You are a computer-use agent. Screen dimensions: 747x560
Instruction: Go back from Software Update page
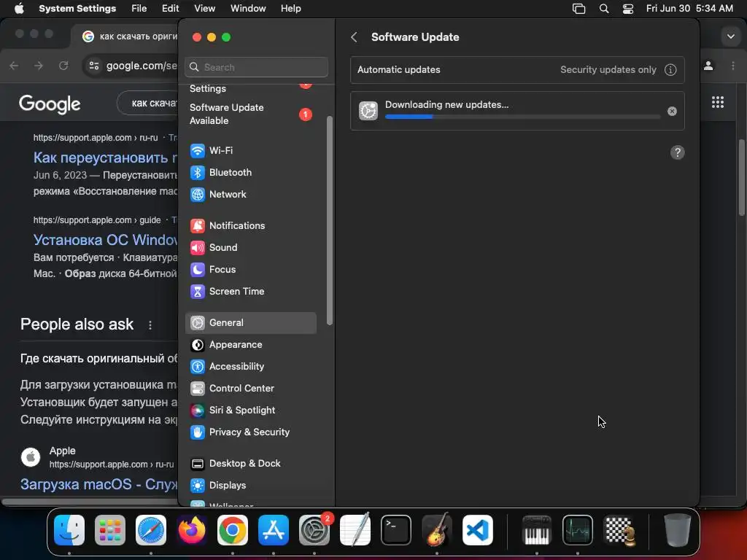[354, 37]
